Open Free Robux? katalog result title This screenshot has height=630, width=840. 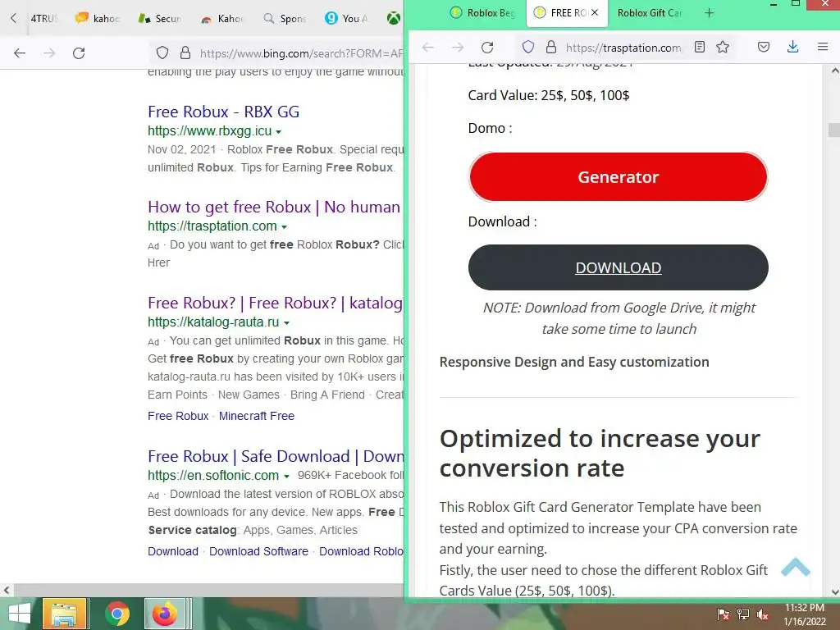pos(275,303)
